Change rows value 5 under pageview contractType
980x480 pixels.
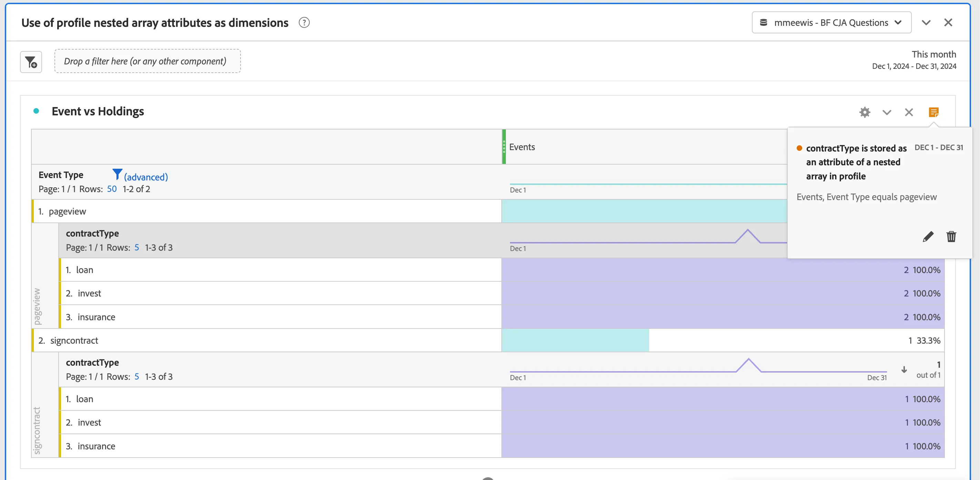(136, 248)
